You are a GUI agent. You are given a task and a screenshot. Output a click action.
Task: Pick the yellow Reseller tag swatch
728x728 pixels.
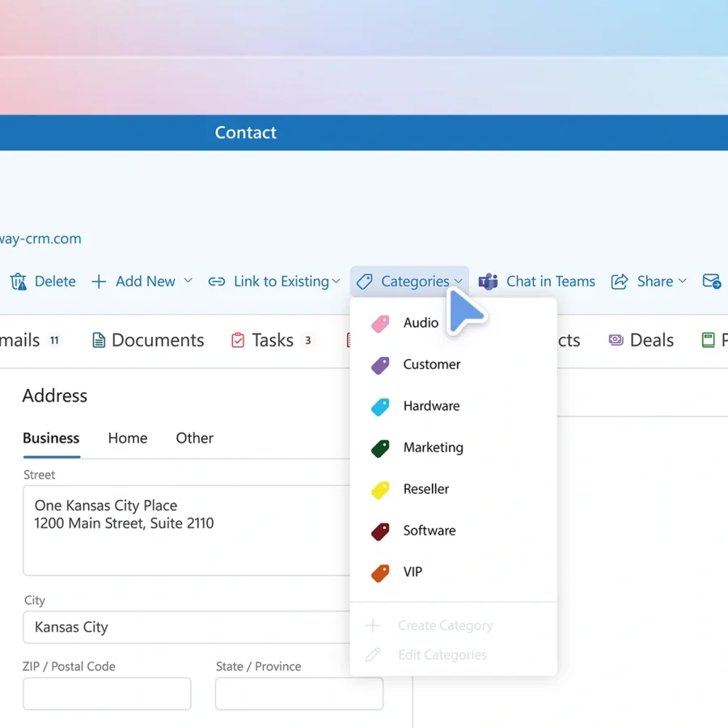380,489
